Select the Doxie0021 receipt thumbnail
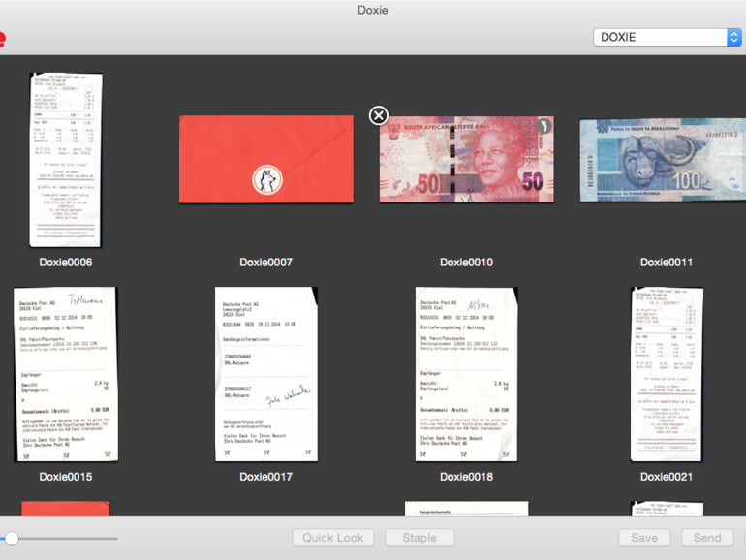This screenshot has height=560, width=746. coord(667,374)
